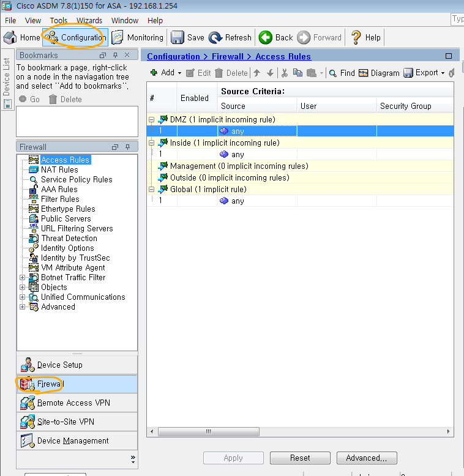The image size is (464, 476).
Task: Move rule down arrow icon
Action: coord(270,73)
